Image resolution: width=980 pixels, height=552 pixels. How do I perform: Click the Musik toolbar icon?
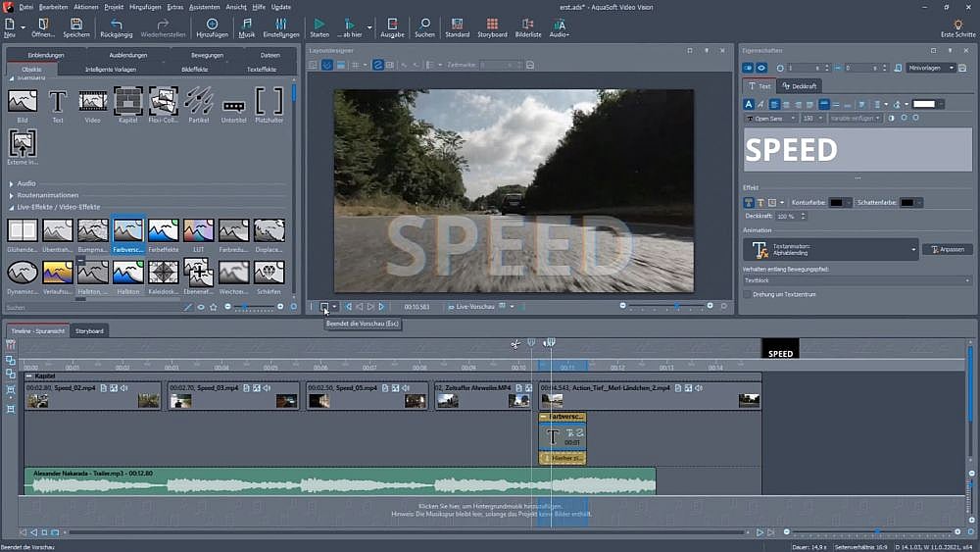pos(247,24)
